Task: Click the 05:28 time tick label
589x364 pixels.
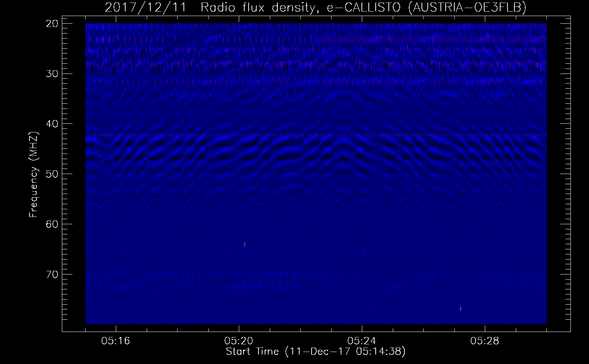Action: click(485, 341)
